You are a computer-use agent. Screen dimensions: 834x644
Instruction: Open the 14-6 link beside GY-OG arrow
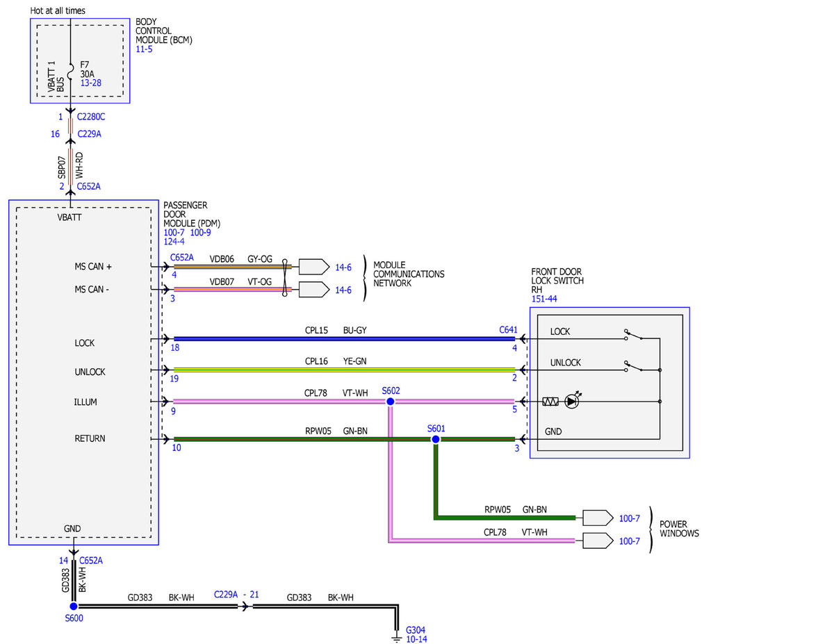click(x=343, y=267)
